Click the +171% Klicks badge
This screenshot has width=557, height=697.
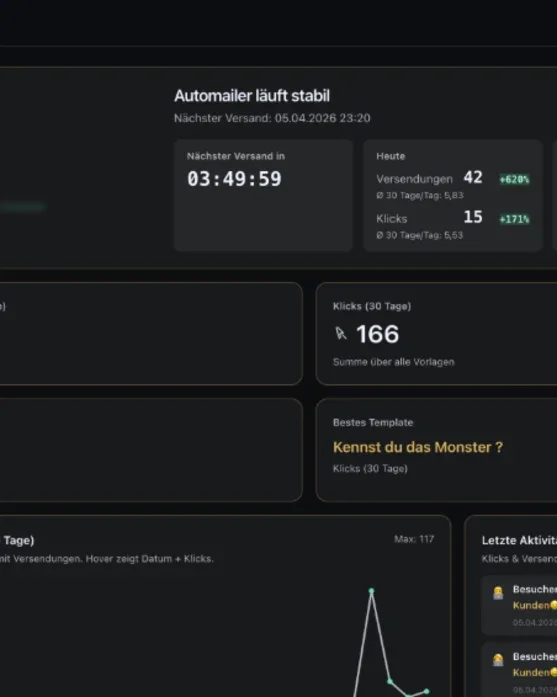click(x=514, y=219)
